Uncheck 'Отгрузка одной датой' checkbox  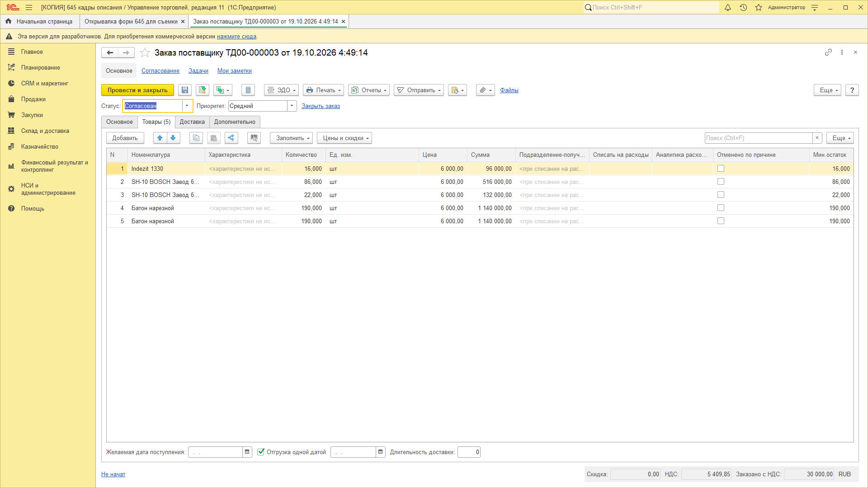[261, 452]
